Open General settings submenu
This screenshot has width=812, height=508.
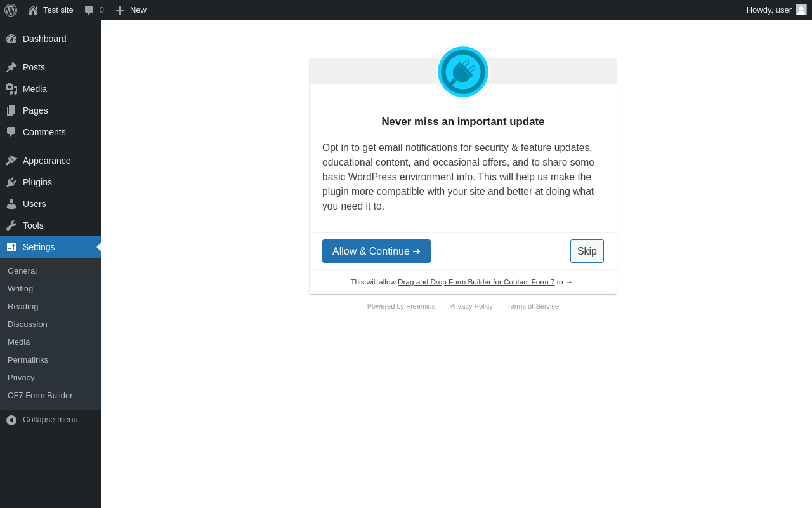(22, 271)
